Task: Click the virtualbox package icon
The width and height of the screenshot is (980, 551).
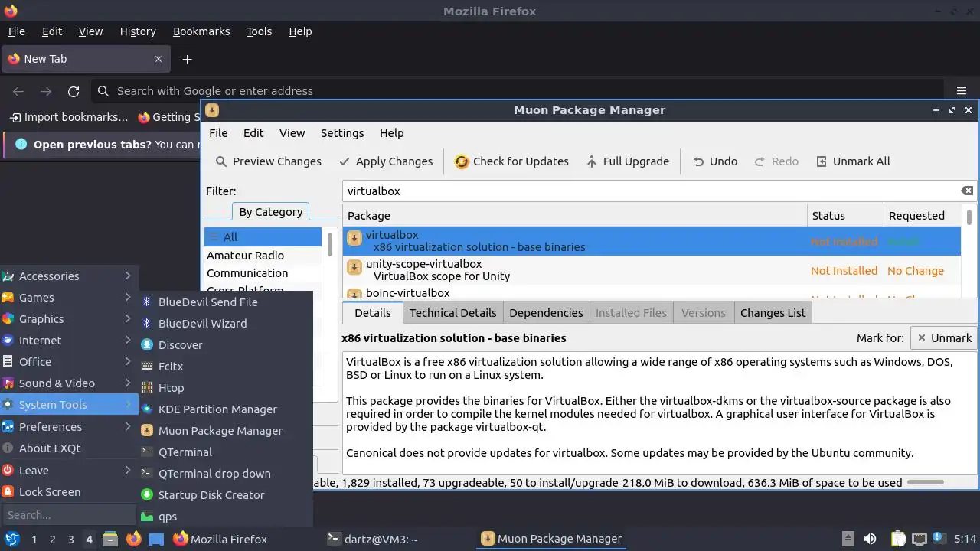Action: [x=354, y=239]
